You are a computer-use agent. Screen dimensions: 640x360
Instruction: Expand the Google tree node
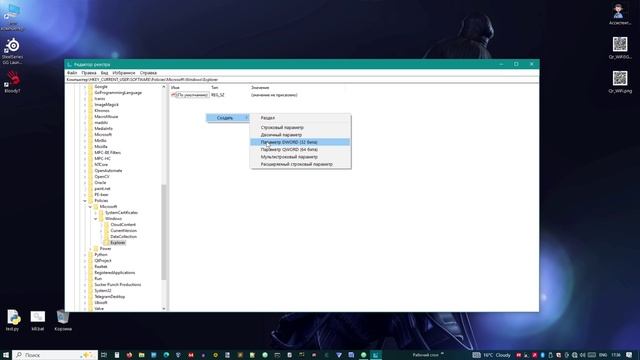click(x=85, y=87)
